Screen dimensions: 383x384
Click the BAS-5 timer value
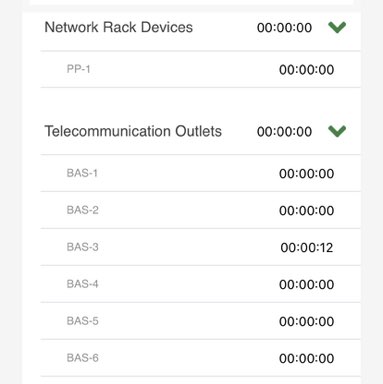pos(307,322)
